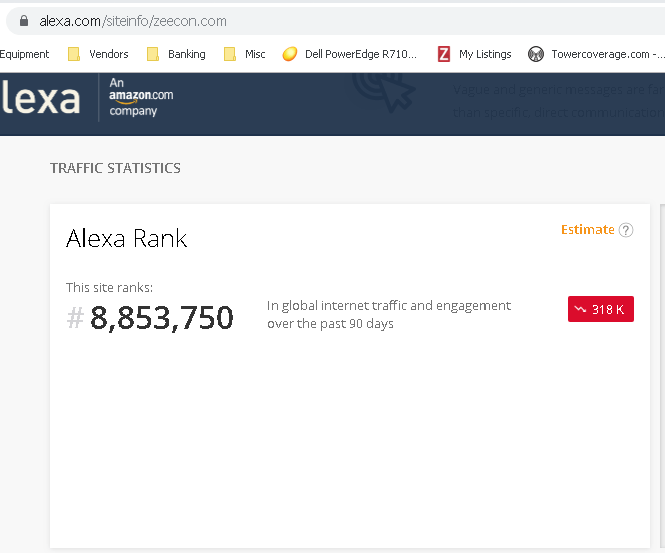Open the Vendors bookmark folder

(98, 54)
